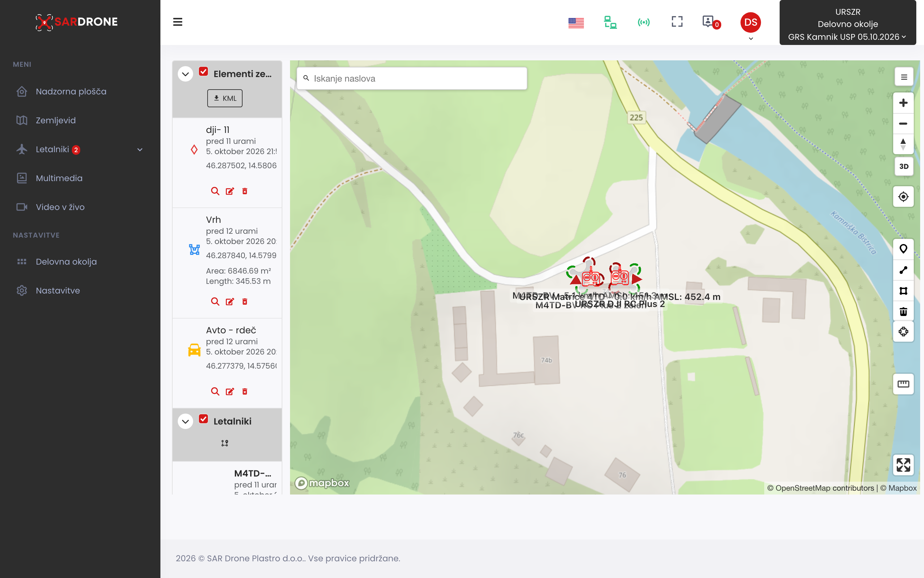Open the ruler measurement tool

(903, 384)
